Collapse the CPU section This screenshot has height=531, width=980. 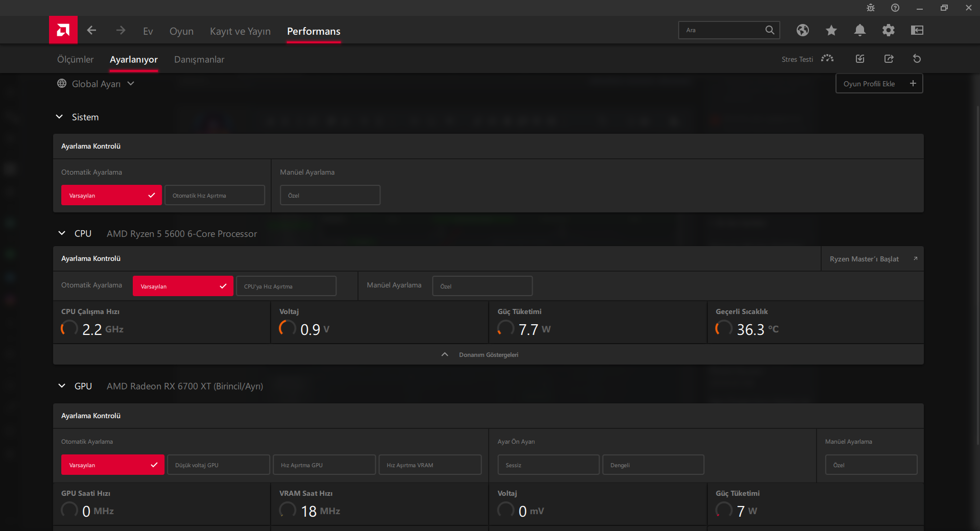pos(62,233)
